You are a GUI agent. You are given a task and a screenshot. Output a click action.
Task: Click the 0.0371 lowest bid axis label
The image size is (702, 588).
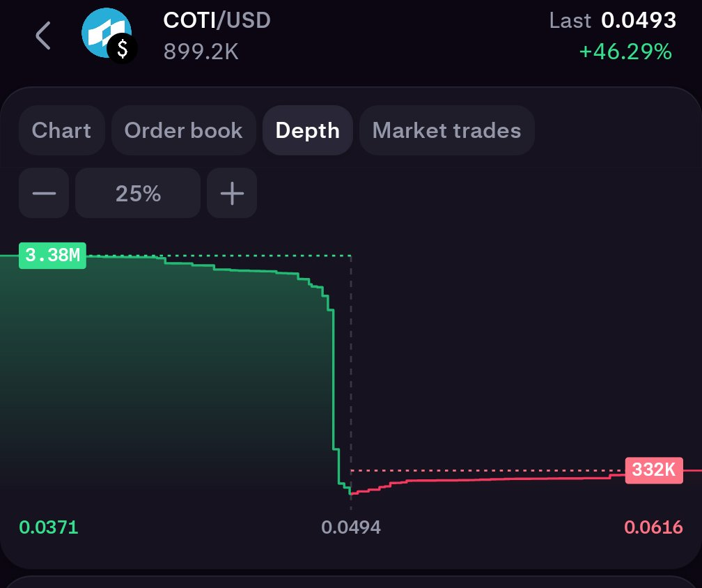click(x=49, y=527)
